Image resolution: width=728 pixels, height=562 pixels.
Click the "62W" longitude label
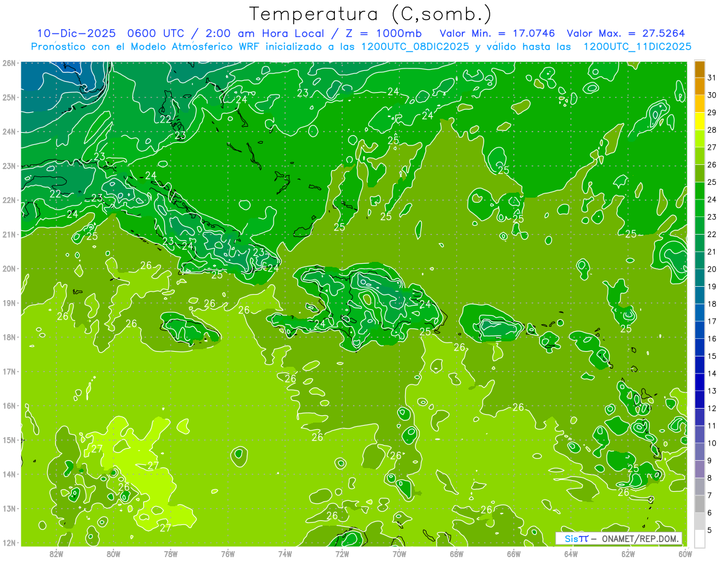[x=628, y=554]
